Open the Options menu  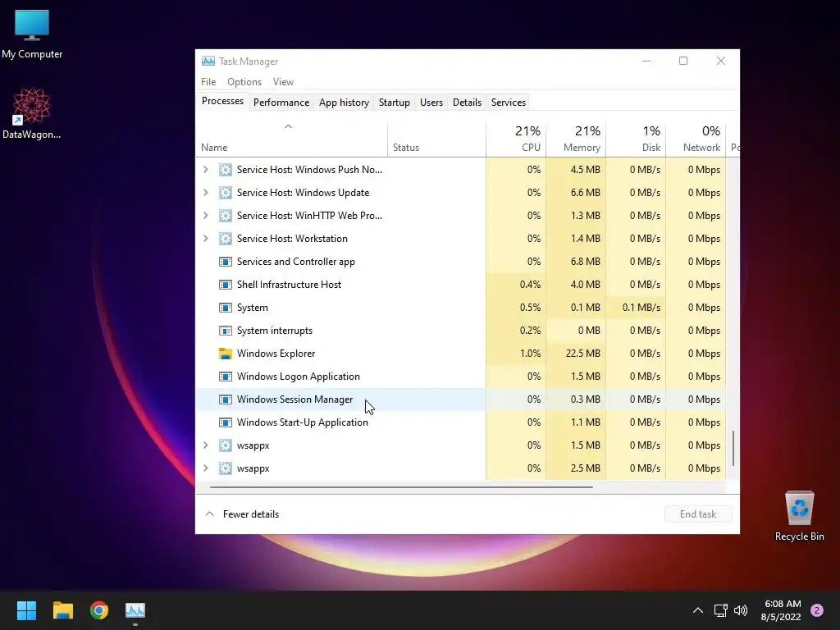point(244,82)
